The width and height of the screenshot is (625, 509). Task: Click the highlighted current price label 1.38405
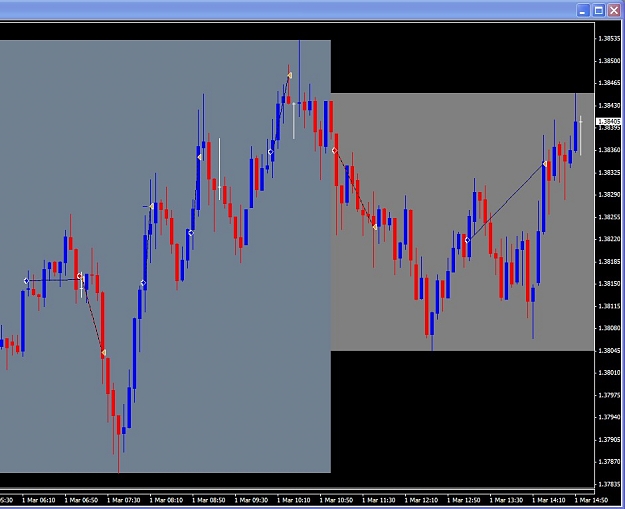pos(609,121)
